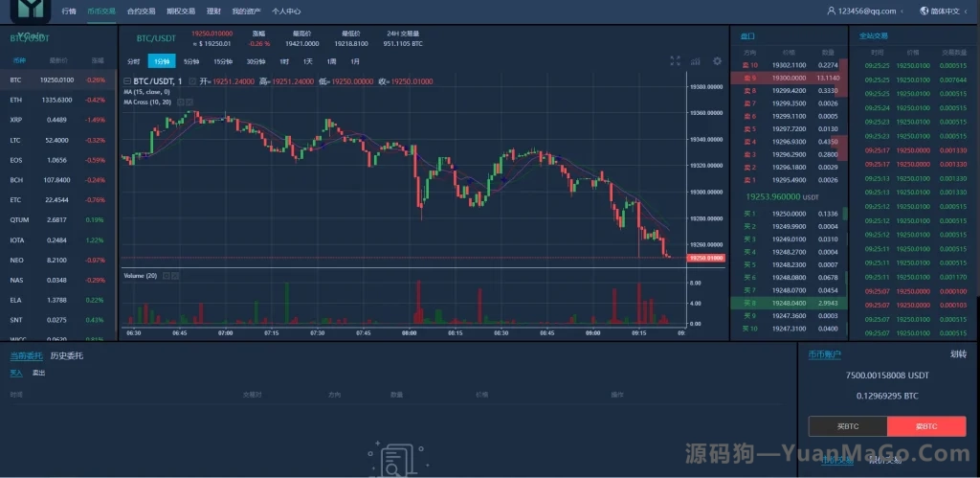Click MA Cross indicator first small icon
This screenshot has height=478, width=980.
click(181, 102)
